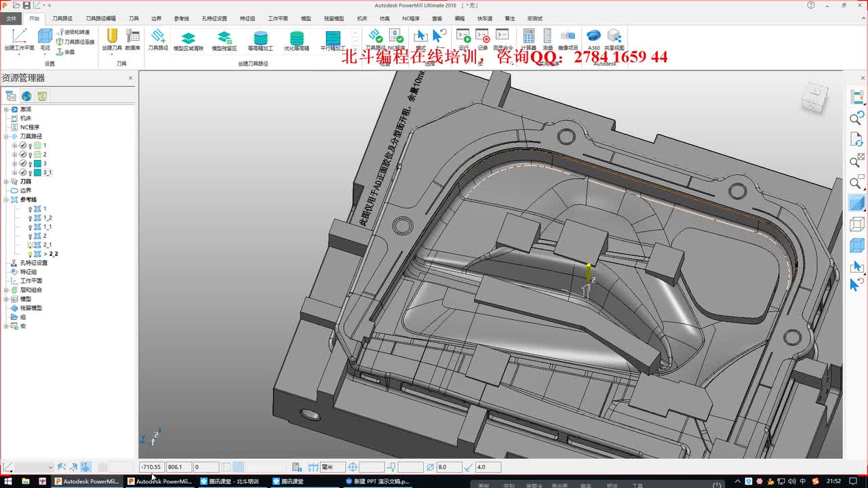Click the 模式 selection mode arrow icon
Screen dimensions: 868x488
pos(420,36)
